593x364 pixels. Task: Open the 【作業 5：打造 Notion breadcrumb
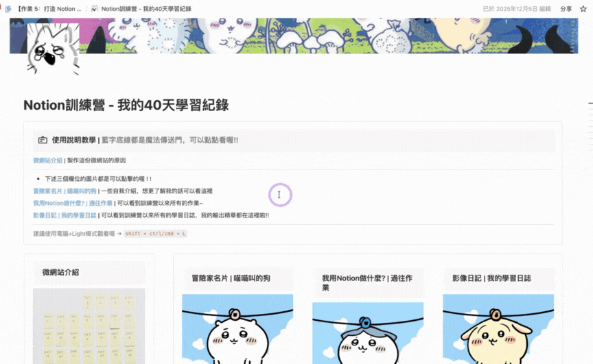click(48, 9)
